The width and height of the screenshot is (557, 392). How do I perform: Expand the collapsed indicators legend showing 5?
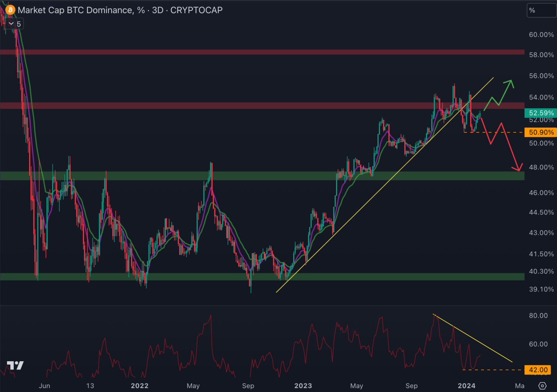15,24
